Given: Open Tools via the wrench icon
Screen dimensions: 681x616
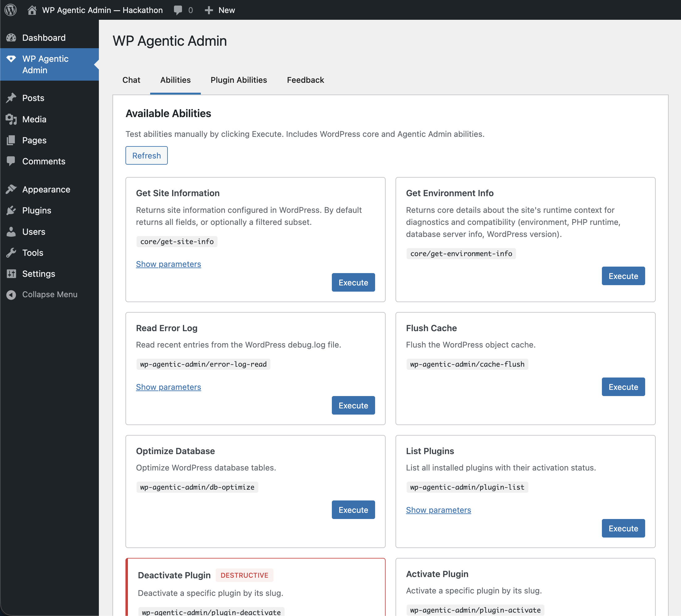Looking at the screenshot, I should click(11, 252).
